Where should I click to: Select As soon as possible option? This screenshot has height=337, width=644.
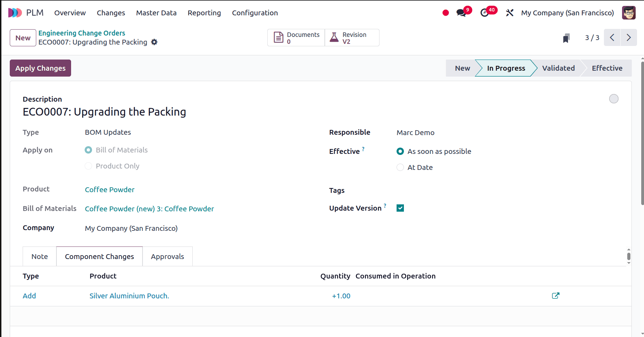tap(400, 151)
